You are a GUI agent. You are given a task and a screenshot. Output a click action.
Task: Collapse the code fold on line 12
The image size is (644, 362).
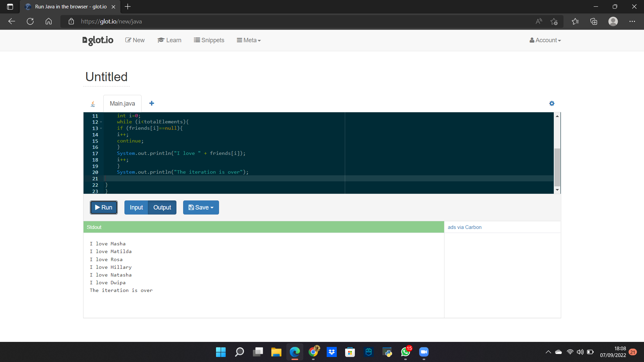click(101, 122)
